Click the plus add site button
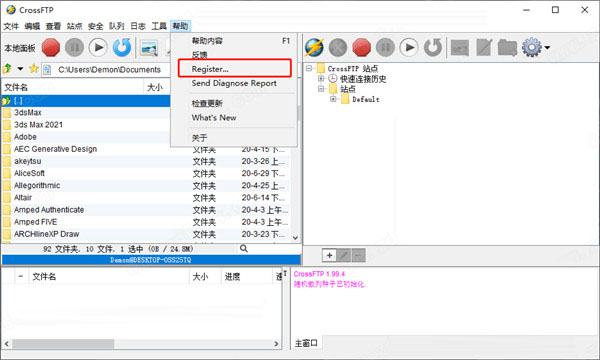The image size is (600, 360). (x=329, y=255)
